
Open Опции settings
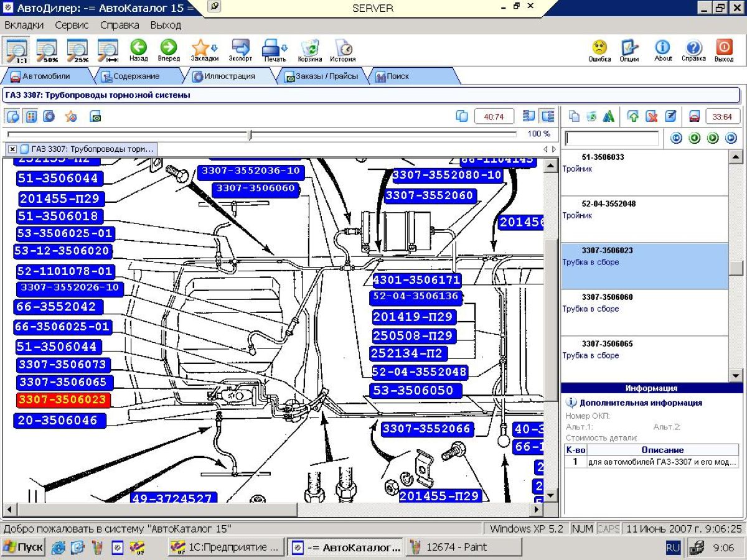629,50
